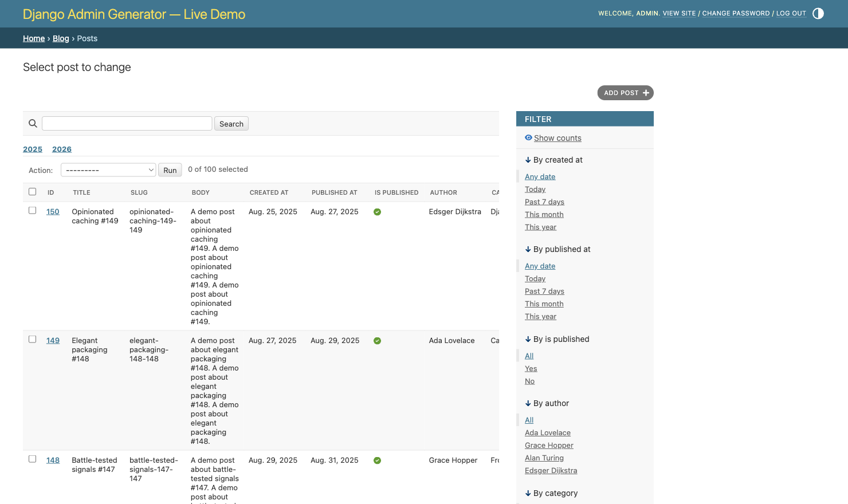Viewport: 848px width, 504px height.
Task: Sort by Title column header
Action: [81, 192]
